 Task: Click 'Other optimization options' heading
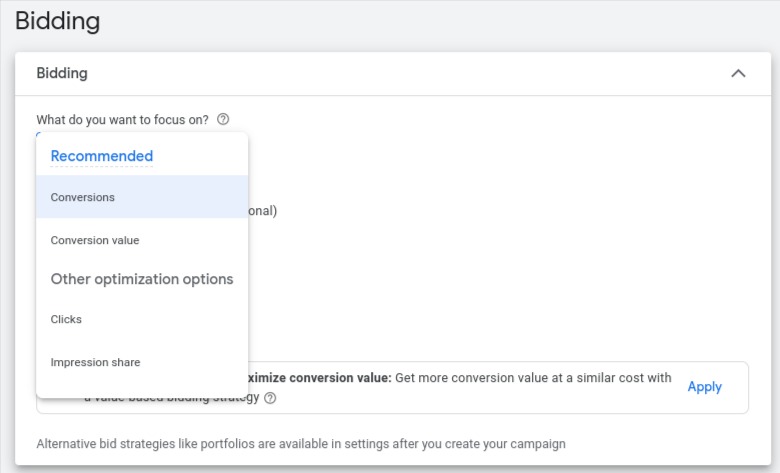pos(142,279)
